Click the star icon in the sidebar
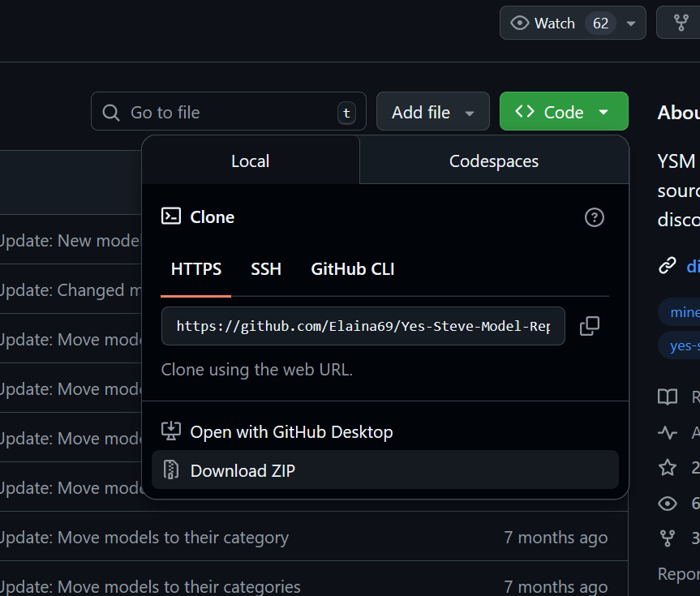Viewport: 700px width, 596px height. coord(668,467)
